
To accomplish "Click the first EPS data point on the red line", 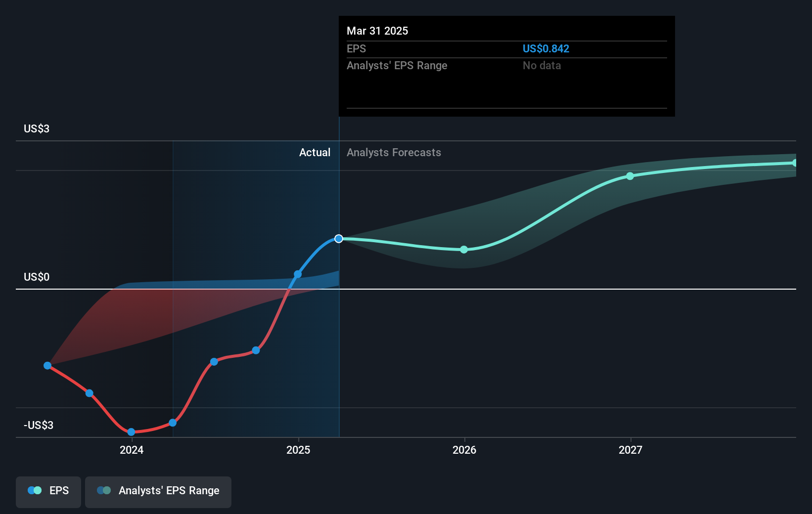I will tap(47, 366).
